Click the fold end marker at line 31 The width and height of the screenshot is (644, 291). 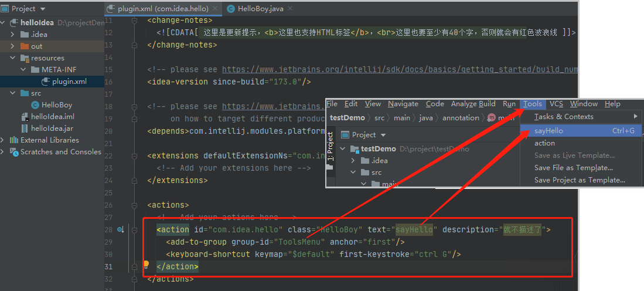pyautogui.click(x=134, y=267)
